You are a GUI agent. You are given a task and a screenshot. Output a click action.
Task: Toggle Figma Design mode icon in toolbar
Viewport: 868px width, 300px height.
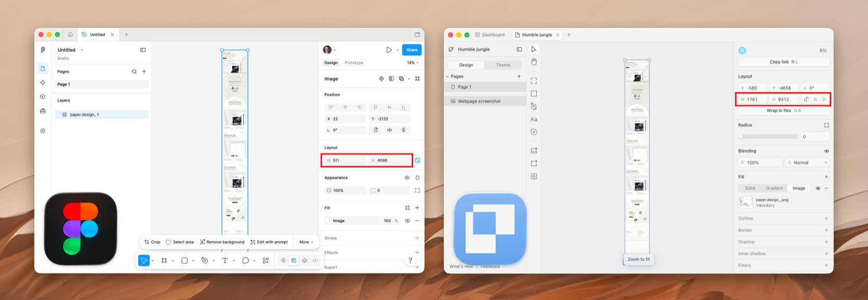[x=294, y=260]
